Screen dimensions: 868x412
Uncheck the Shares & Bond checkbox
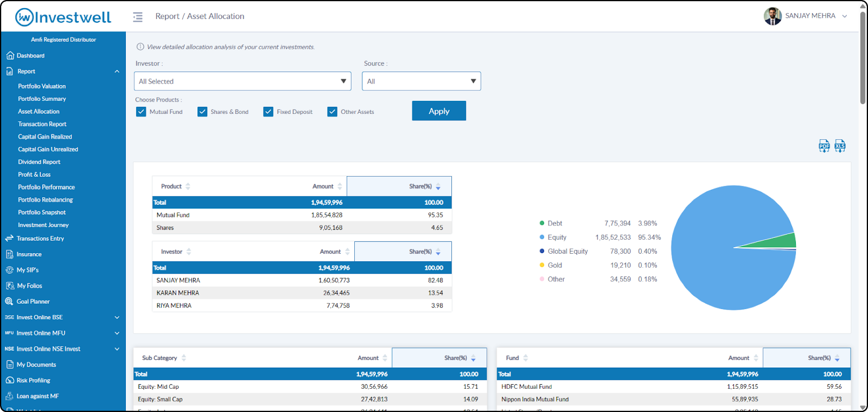[202, 112]
